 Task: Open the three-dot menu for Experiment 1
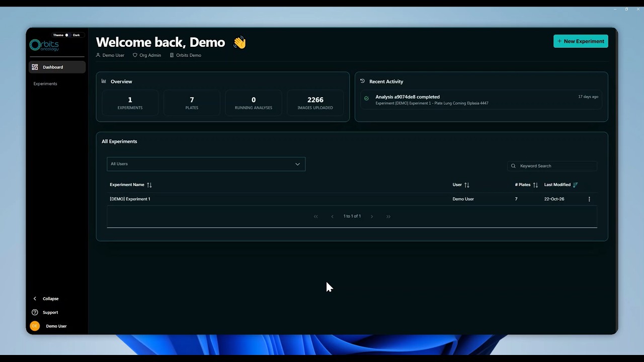click(589, 199)
